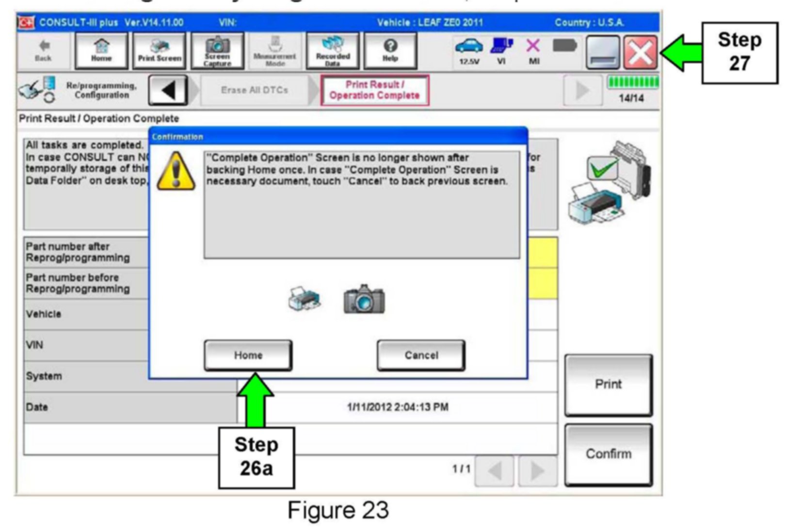The image size is (786, 532).
Task: Open Recorded Data from the toolbar
Action: [333, 51]
